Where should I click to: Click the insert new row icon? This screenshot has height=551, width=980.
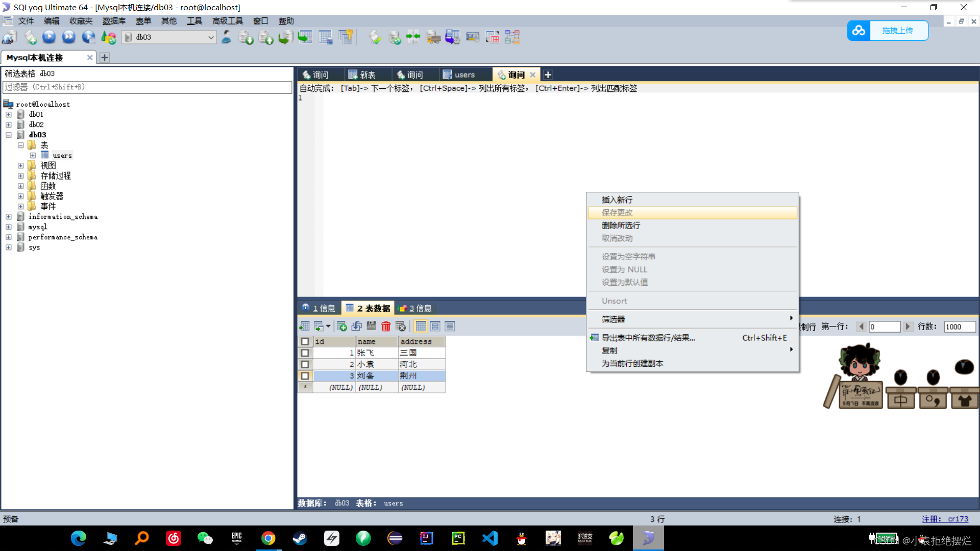point(342,327)
